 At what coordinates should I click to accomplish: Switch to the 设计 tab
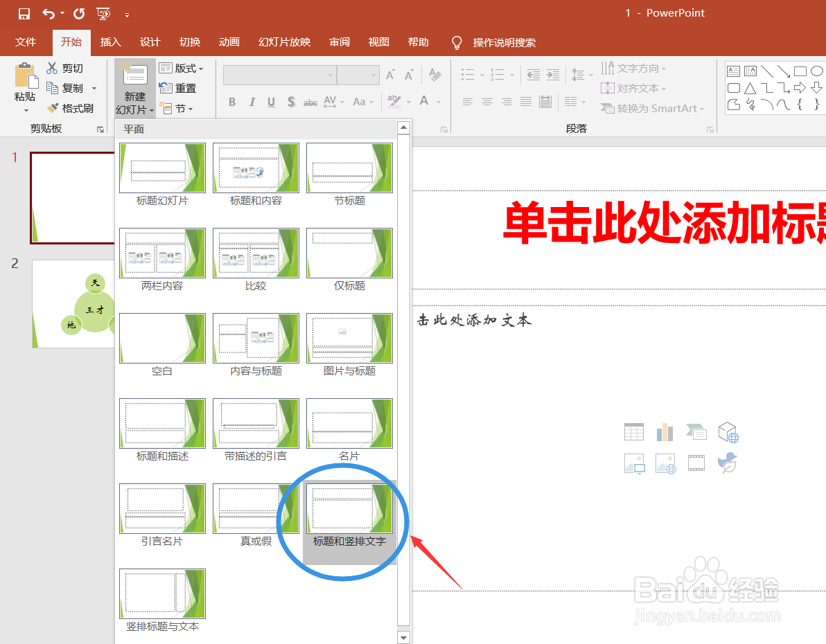(150, 42)
